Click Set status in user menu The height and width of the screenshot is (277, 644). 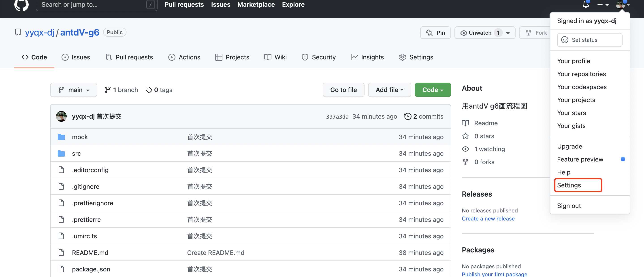point(589,40)
